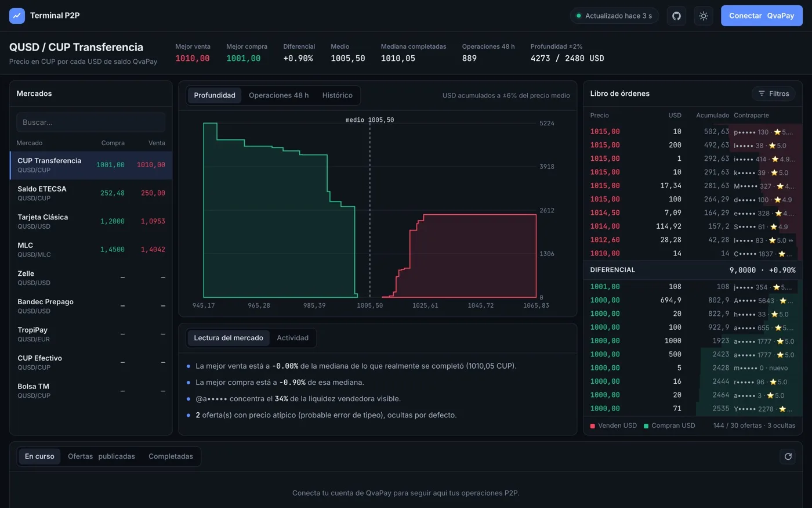Click Precio column header in order book

[x=600, y=116]
